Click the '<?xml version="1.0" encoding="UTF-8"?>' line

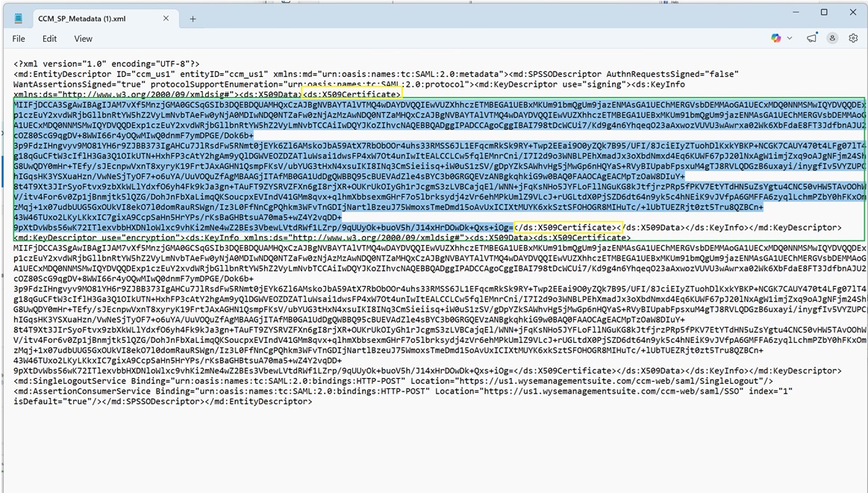pyautogui.click(x=106, y=64)
